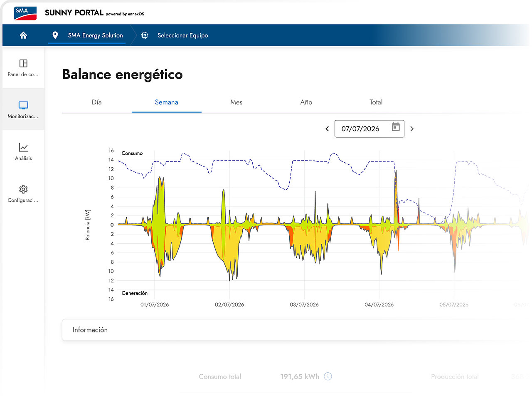
Task: Open the Análisis chart icon
Action: click(x=23, y=147)
